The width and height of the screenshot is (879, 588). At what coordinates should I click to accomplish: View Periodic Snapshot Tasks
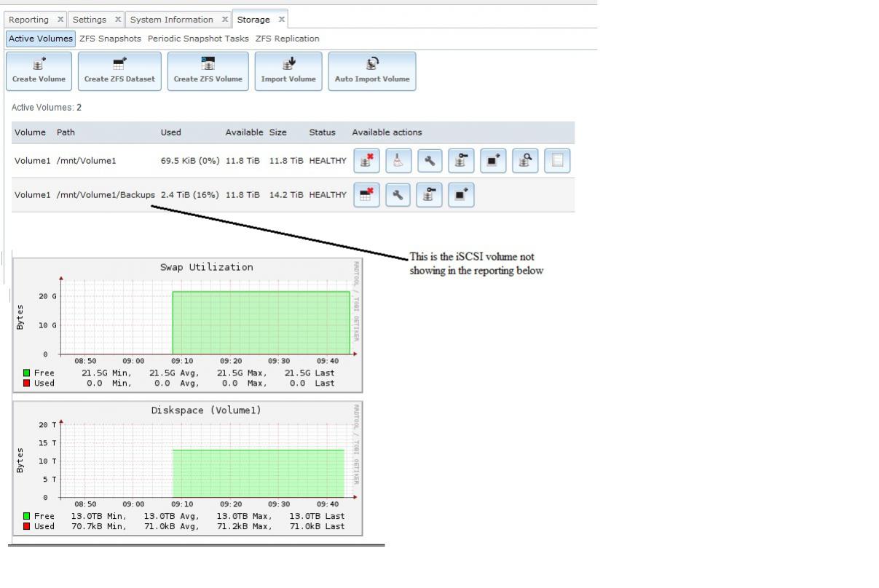[x=198, y=39]
